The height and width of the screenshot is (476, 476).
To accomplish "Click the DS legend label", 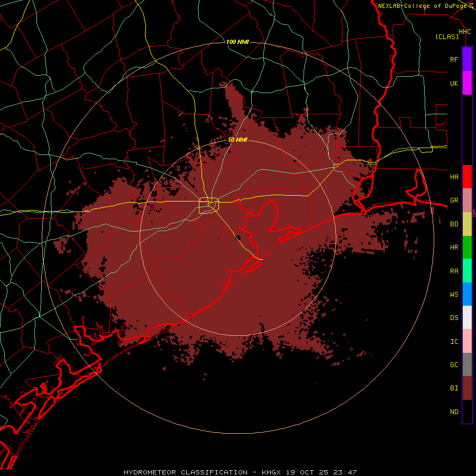I will coord(454,318).
